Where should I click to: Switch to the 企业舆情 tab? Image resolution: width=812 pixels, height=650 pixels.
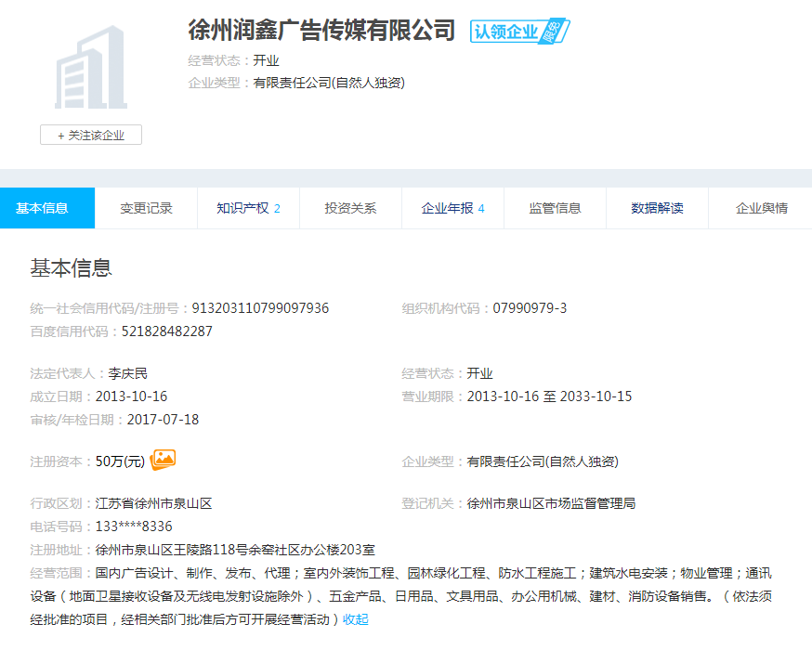(761, 208)
